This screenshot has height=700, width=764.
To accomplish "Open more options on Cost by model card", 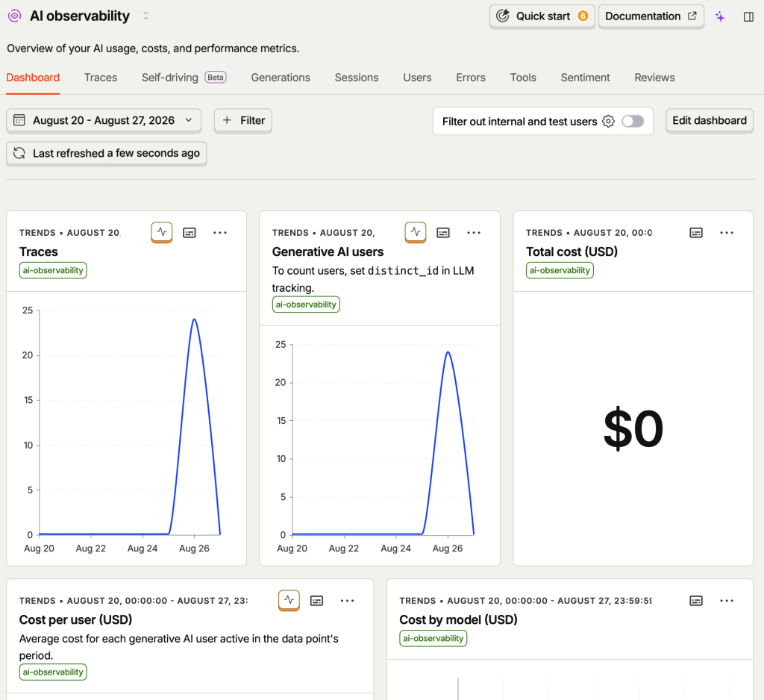I will (727, 601).
